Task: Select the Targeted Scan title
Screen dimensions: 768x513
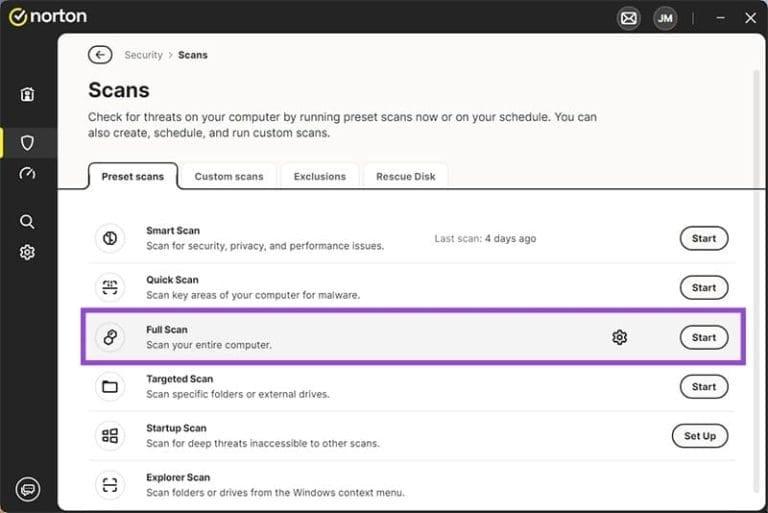Action: [x=180, y=379]
